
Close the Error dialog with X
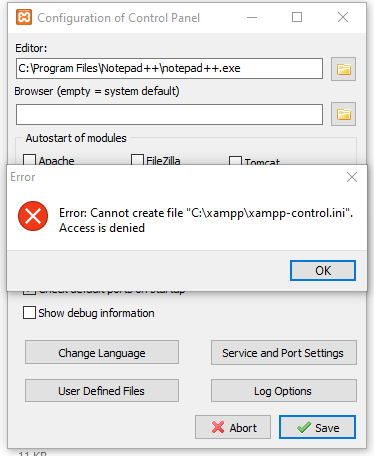click(352, 177)
